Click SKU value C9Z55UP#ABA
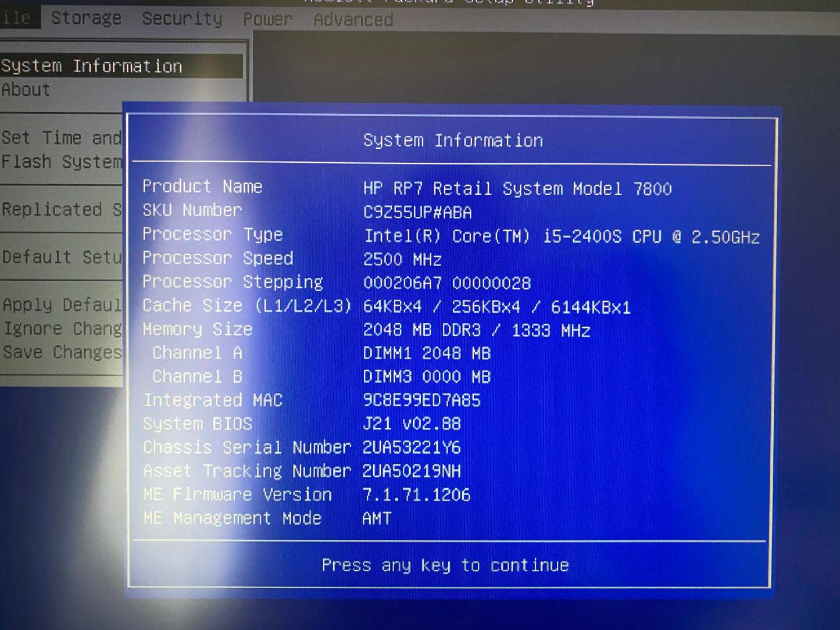Screen dimensions: 840x630 tap(417, 212)
